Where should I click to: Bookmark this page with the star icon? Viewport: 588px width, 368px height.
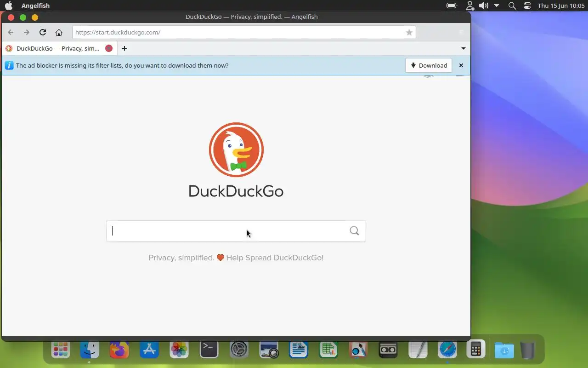(x=409, y=32)
